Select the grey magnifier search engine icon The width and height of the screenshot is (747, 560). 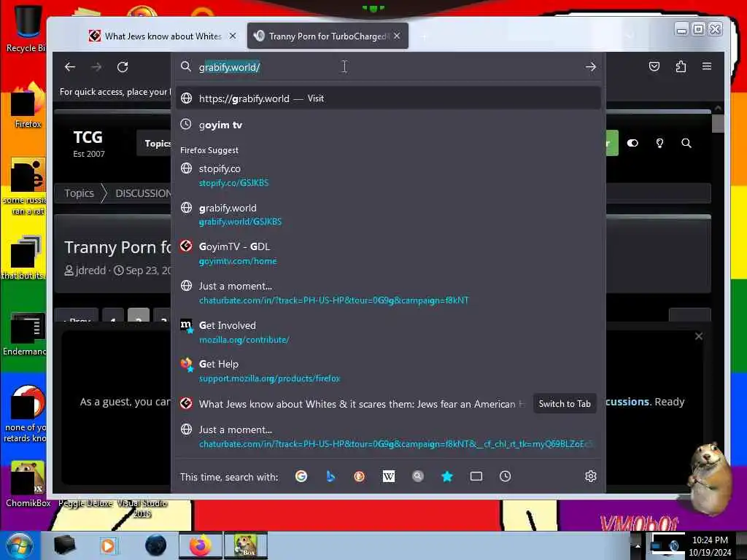(x=418, y=476)
